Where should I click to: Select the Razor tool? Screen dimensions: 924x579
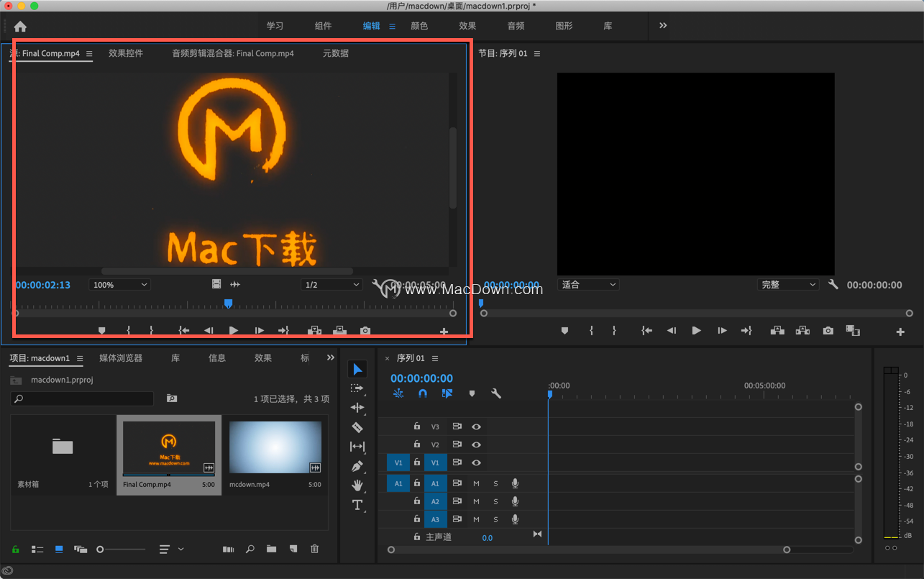(x=357, y=427)
